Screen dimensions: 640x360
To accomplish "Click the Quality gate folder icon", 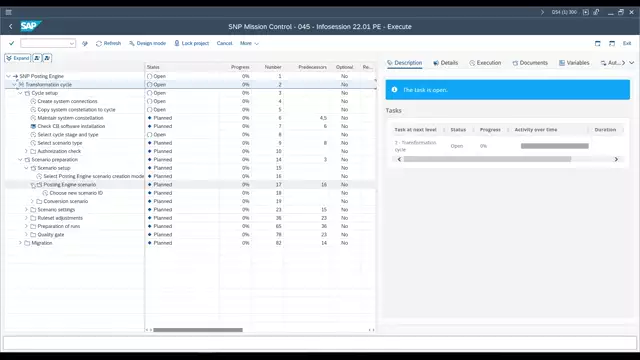I will tap(33, 235).
